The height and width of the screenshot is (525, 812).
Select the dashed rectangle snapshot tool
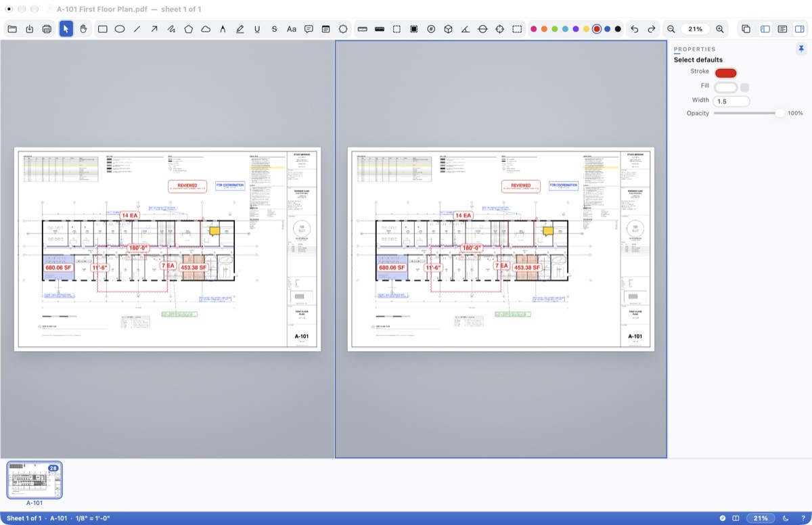[517, 29]
